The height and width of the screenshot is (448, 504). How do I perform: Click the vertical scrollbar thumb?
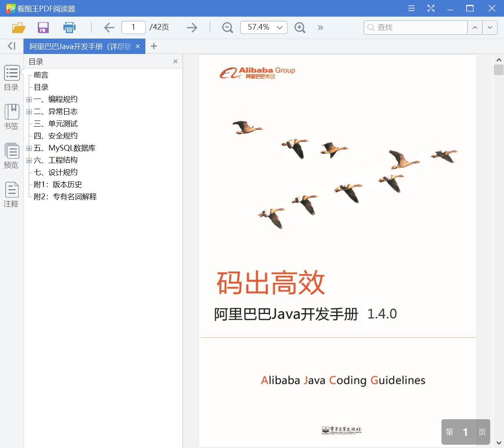click(x=499, y=69)
